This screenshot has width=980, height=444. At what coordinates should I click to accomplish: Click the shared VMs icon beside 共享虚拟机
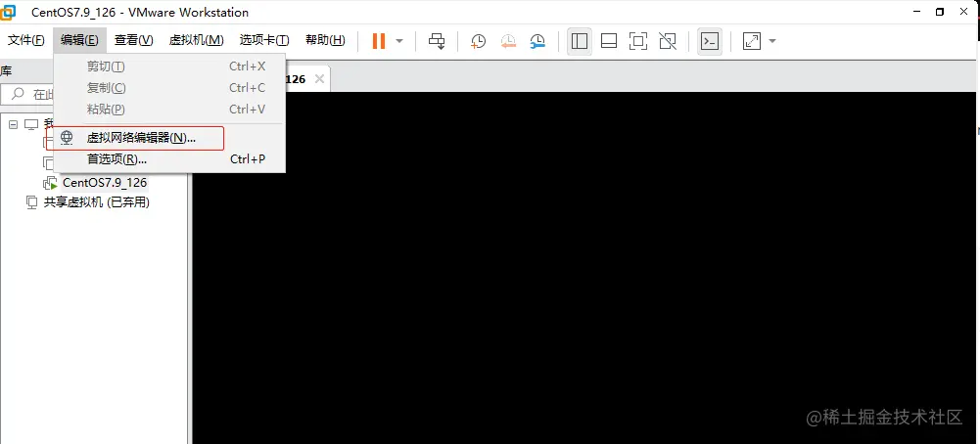31,202
